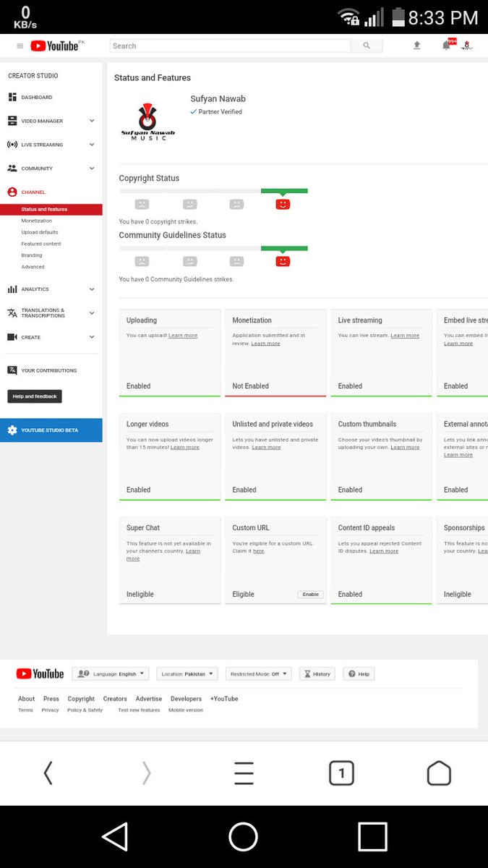This screenshot has height=868, width=488.
Task: Open the notifications bell
Action: (x=446, y=46)
